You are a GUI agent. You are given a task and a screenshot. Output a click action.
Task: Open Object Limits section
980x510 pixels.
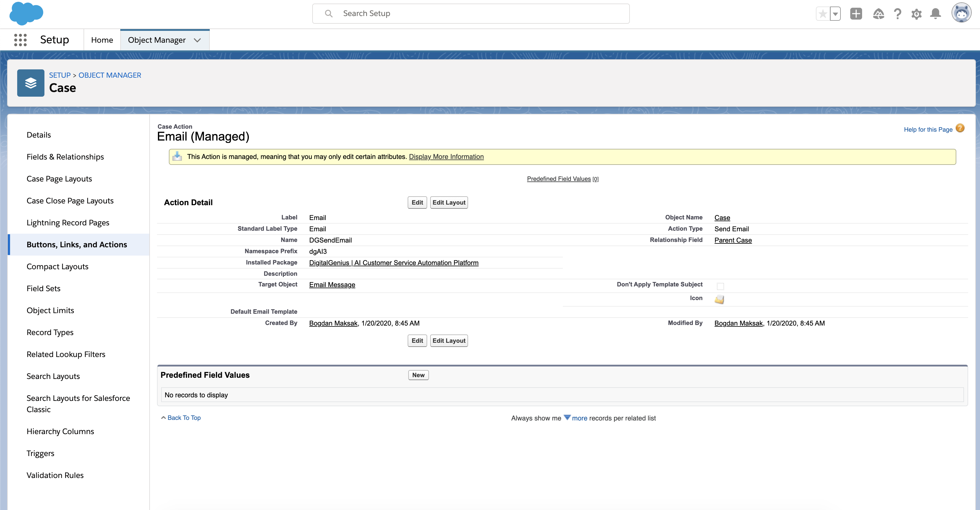point(50,310)
